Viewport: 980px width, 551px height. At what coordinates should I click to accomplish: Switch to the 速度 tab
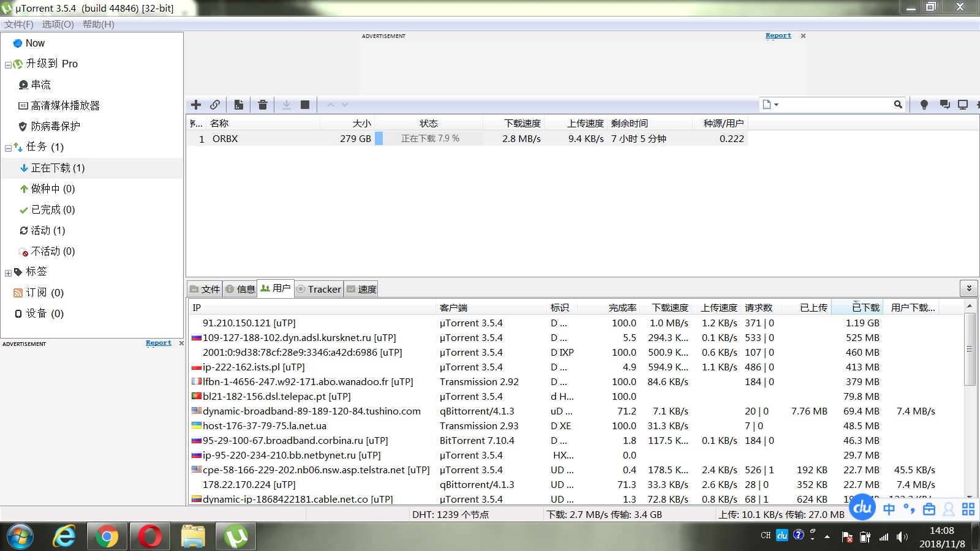(361, 289)
